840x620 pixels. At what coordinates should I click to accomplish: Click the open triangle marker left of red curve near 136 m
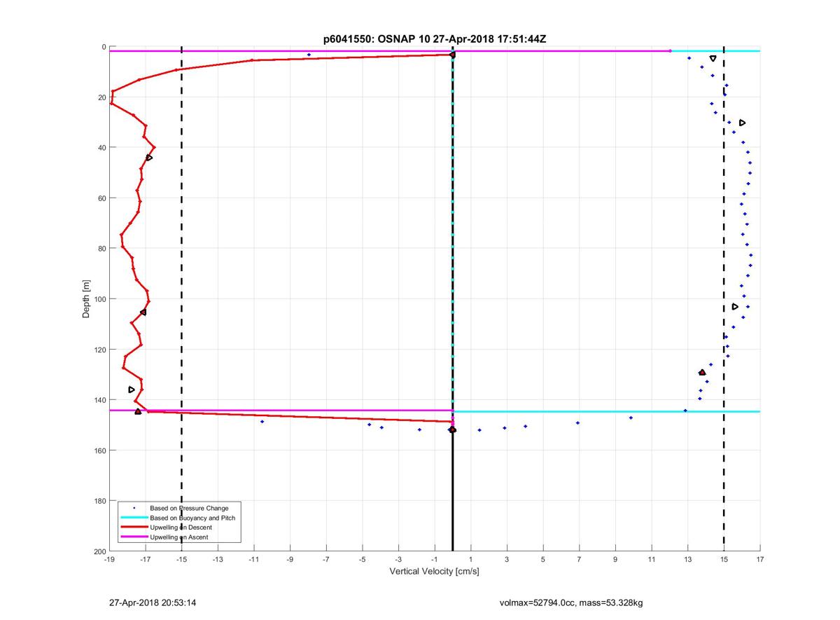(132, 390)
